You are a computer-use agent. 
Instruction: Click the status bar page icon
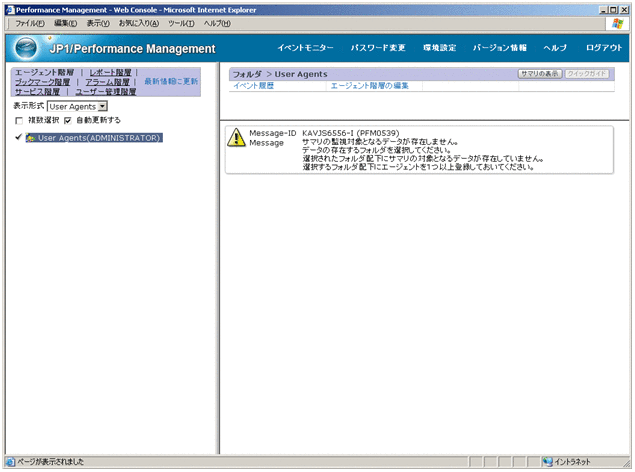(11, 461)
